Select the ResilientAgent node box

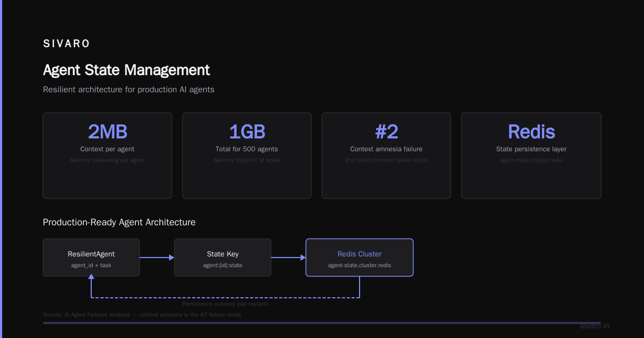91,258
